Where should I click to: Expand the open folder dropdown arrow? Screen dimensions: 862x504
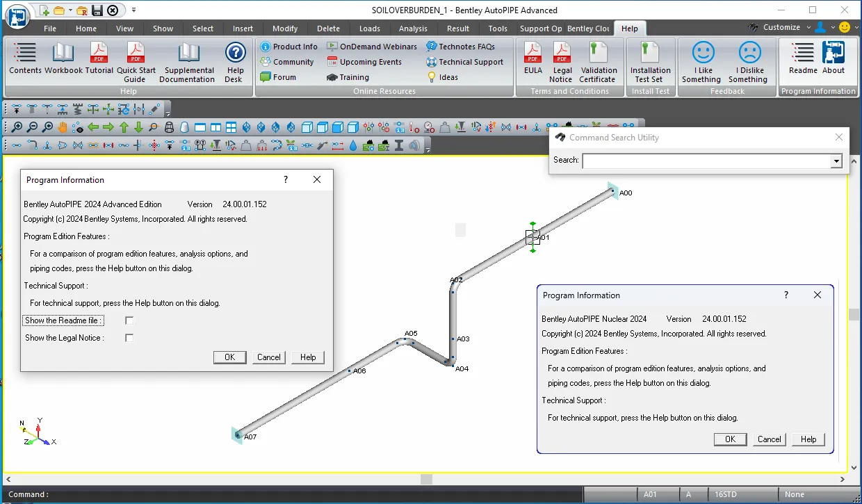[70, 10]
